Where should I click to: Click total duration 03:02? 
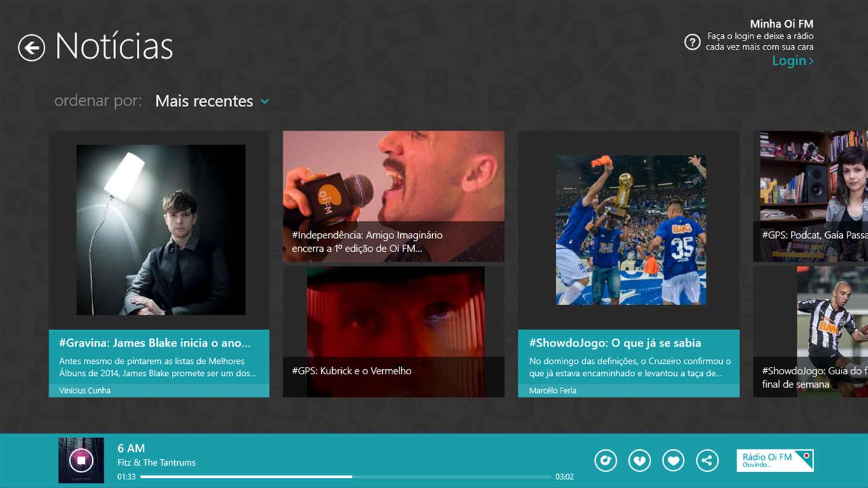[564, 477]
